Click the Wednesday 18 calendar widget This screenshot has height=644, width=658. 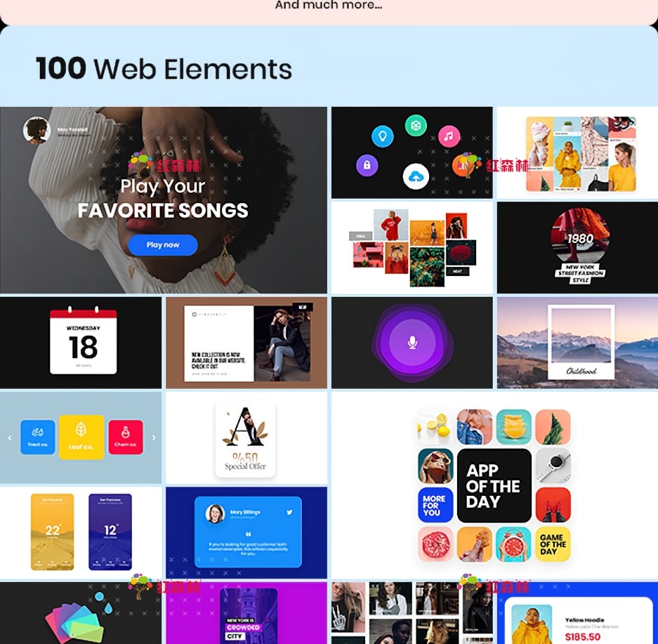click(x=83, y=341)
